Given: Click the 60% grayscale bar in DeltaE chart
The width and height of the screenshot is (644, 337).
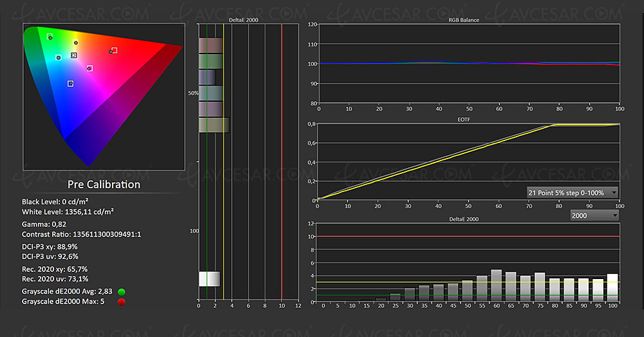Looking at the screenshot, I should (496, 286).
